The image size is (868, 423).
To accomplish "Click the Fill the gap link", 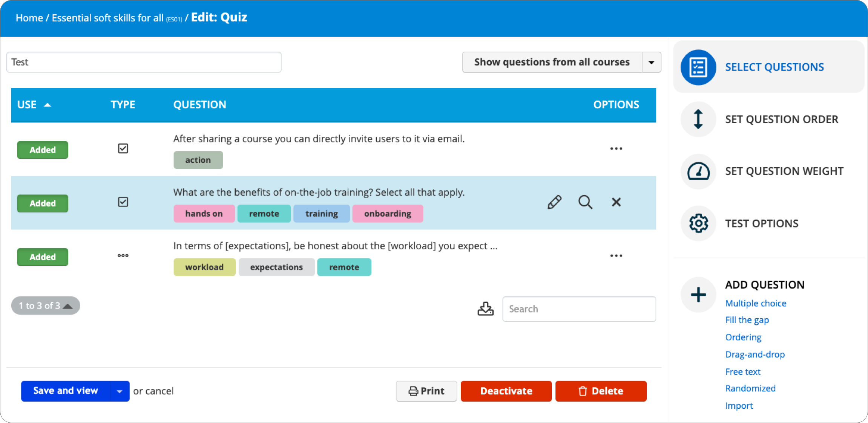I will point(747,320).
